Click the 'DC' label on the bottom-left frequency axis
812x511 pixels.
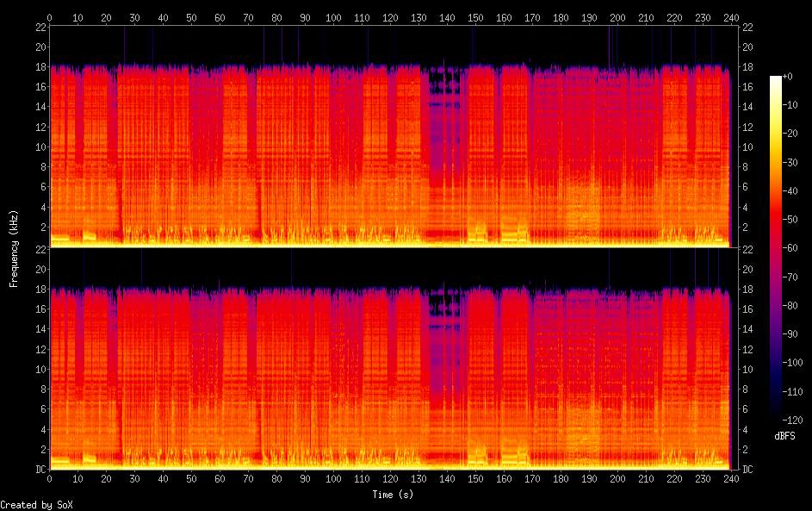pyautogui.click(x=40, y=469)
